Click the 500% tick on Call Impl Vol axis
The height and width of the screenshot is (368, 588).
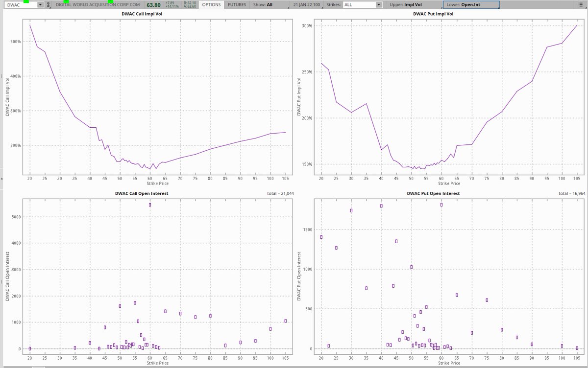coord(16,42)
